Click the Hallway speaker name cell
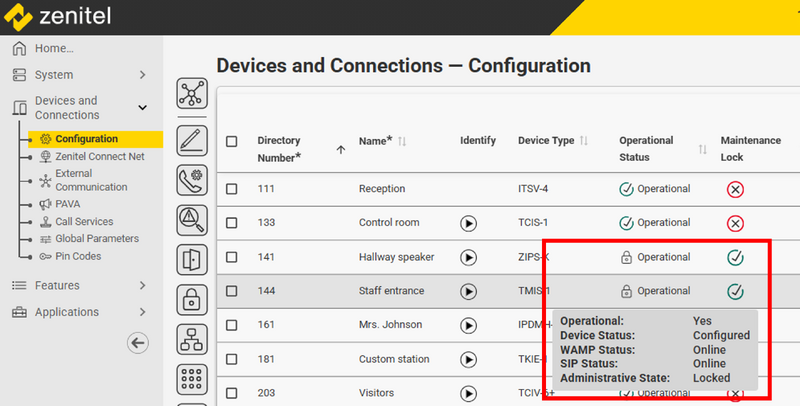The image size is (800, 406). tap(396, 258)
